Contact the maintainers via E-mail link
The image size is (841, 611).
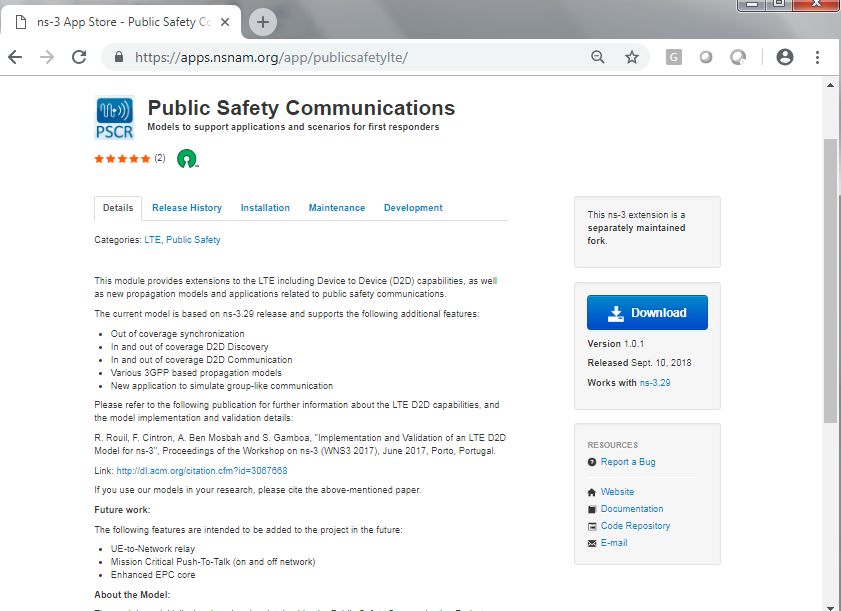614,543
